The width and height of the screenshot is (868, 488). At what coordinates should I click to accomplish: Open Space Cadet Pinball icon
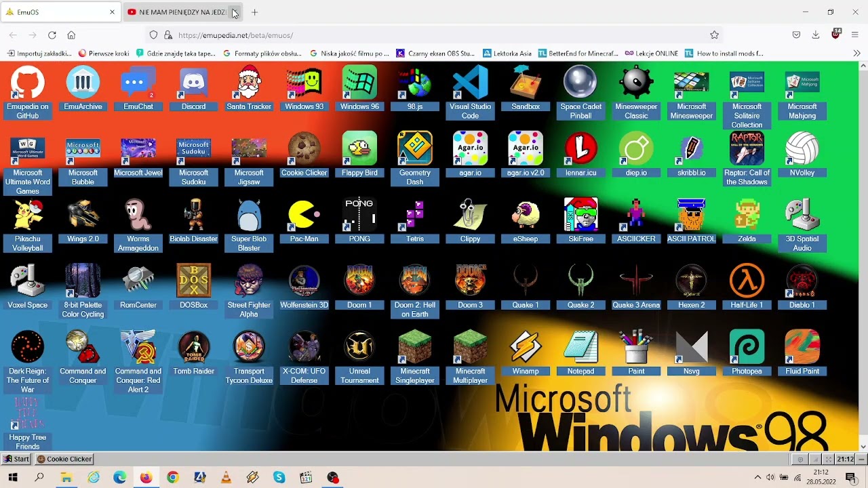(580, 93)
